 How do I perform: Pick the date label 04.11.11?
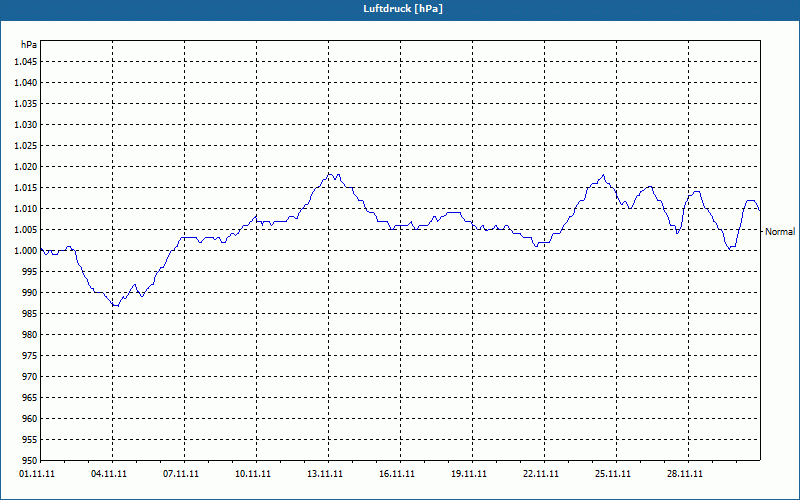point(109,473)
